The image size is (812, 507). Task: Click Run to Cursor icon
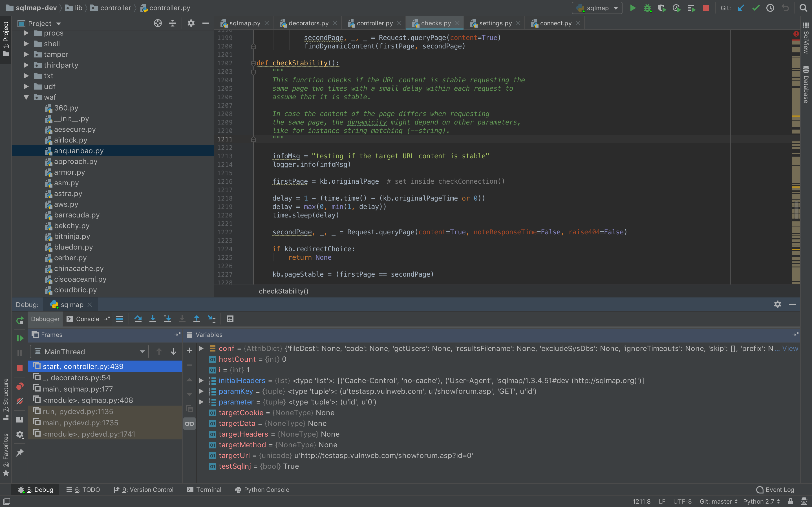pyautogui.click(x=211, y=319)
